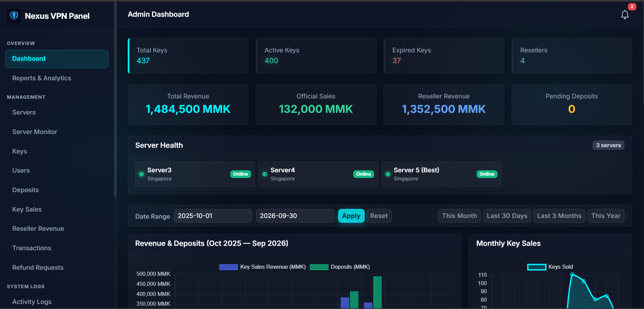This screenshot has width=644, height=309.
Task: Click the Resellers stat card
Action: coord(572,56)
